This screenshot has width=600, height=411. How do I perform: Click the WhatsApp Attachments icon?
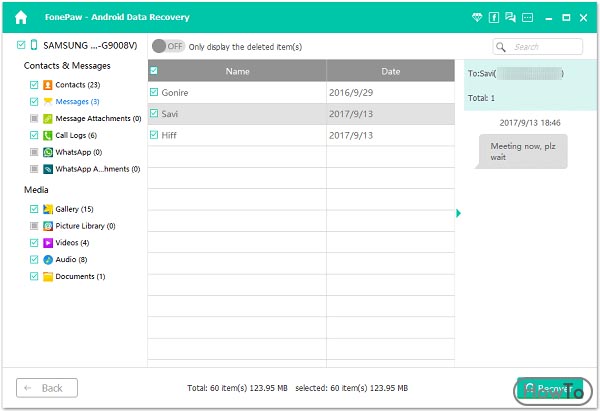[x=47, y=169]
